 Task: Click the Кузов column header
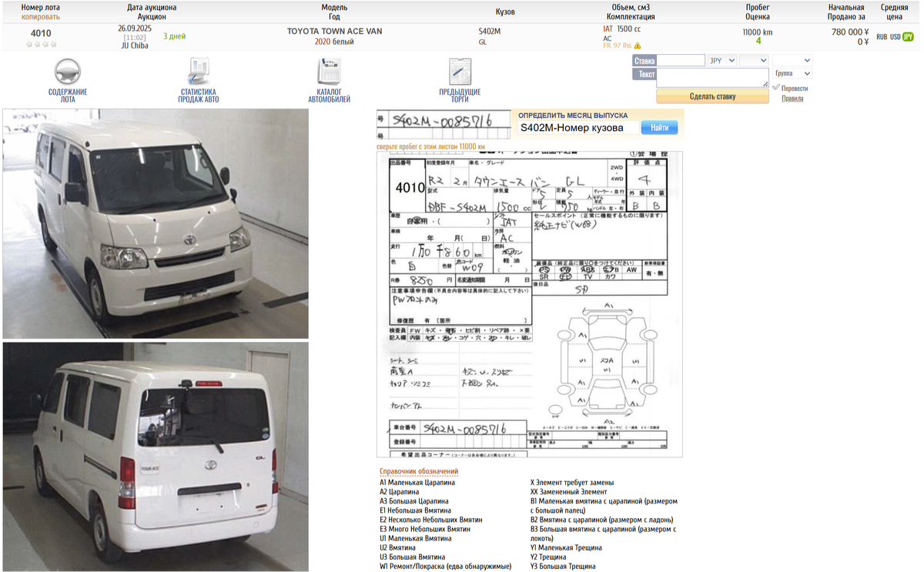[505, 12]
